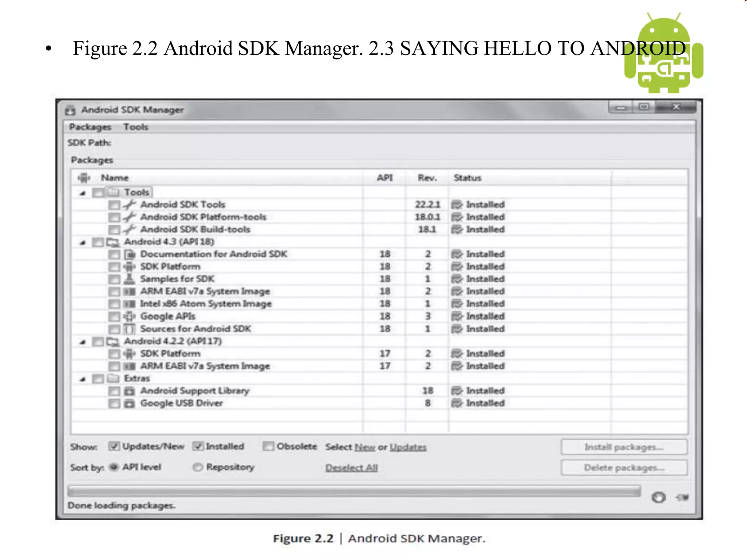Click the Android SDK Manager title bar icon
This screenshot has height=560, width=747.
tap(70, 110)
